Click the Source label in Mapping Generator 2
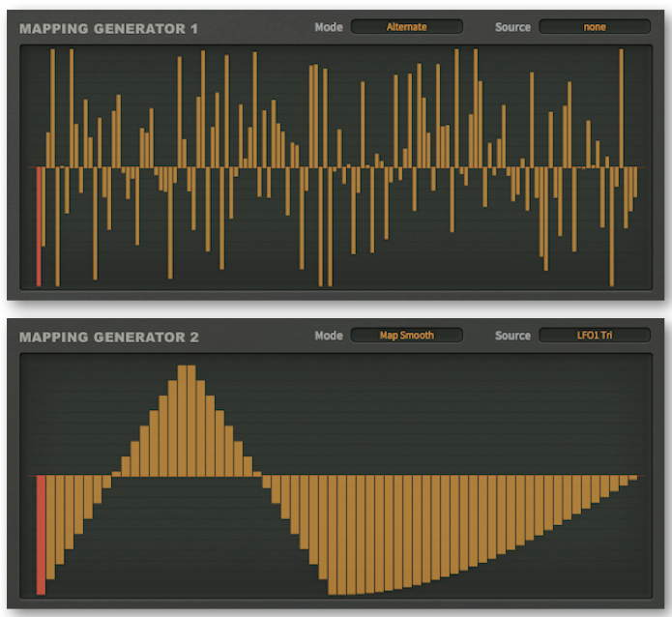Image resolution: width=672 pixels, height=617 pixels. pos(512,336)
